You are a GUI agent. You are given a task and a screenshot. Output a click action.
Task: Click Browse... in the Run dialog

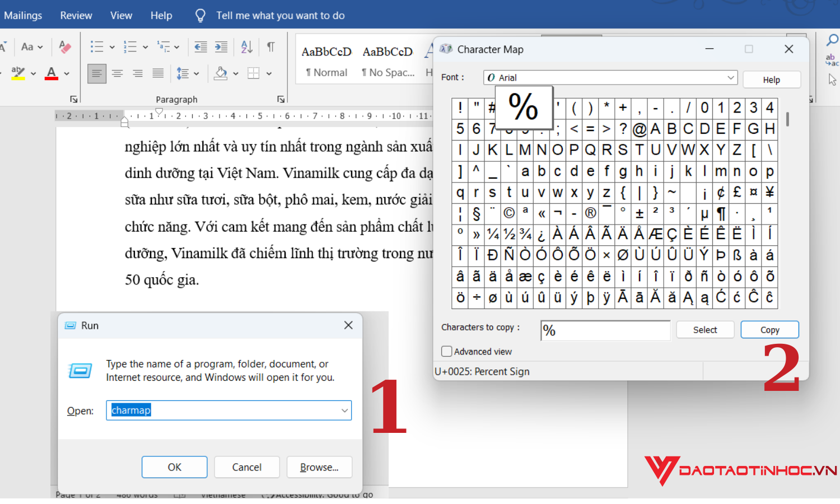(x=319, y=467)
